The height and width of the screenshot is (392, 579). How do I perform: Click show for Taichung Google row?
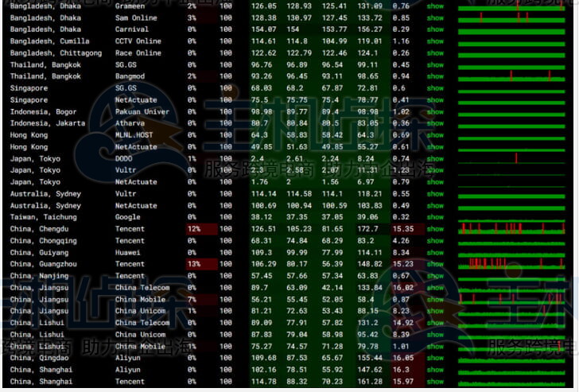click(435, 217)
